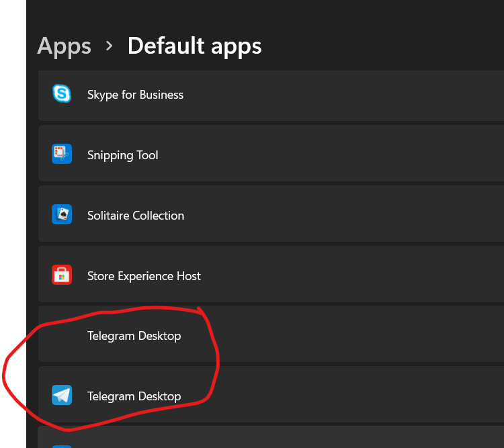The width and height of the screenshot is (504, 448).
Task: Open Snipping Tool defaults entry
Action: pos(271,153)
